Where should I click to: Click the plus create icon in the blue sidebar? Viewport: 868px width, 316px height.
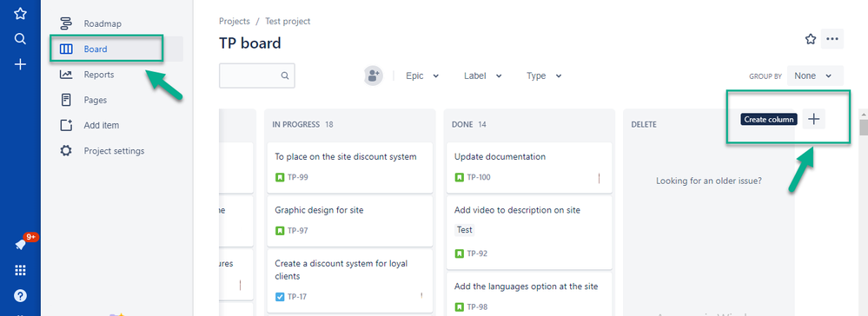point(20,64)
